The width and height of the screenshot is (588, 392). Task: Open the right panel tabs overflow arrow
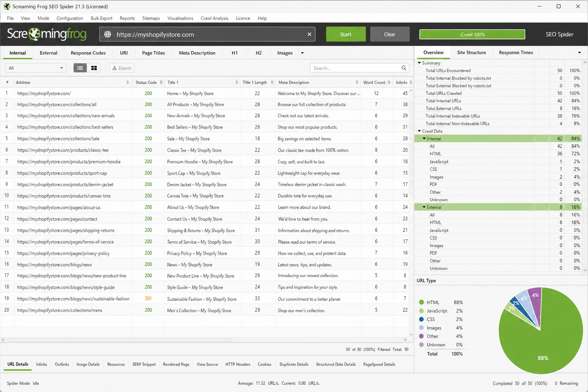coord(579,52)
